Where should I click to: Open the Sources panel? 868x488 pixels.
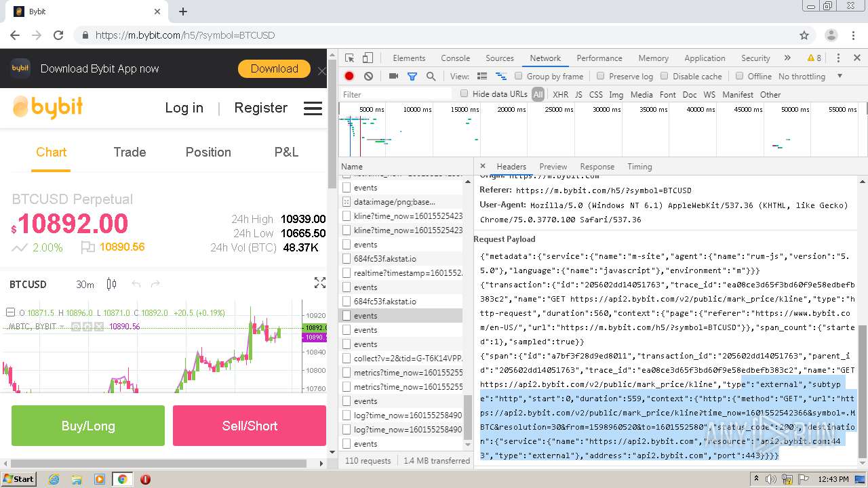click(x=500, y=58)
